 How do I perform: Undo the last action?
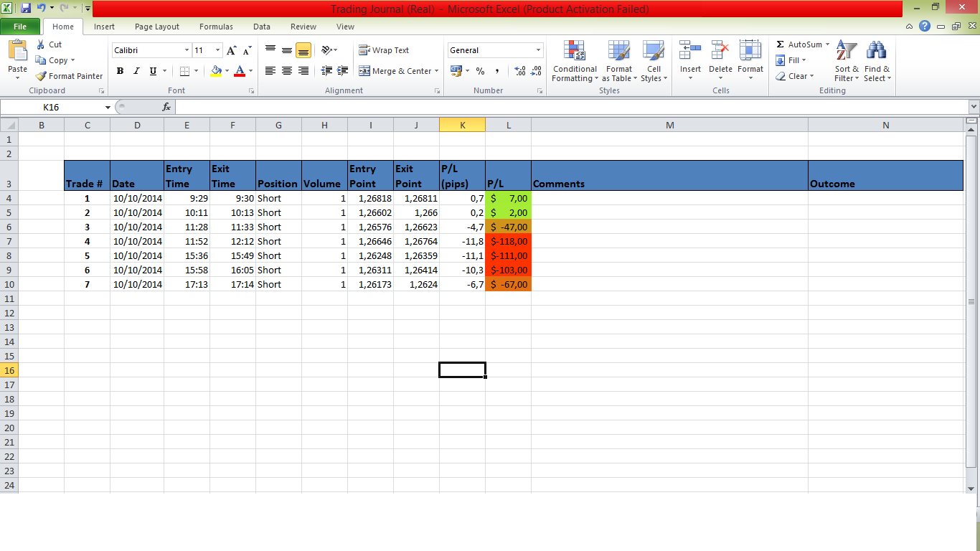[42, 9]
